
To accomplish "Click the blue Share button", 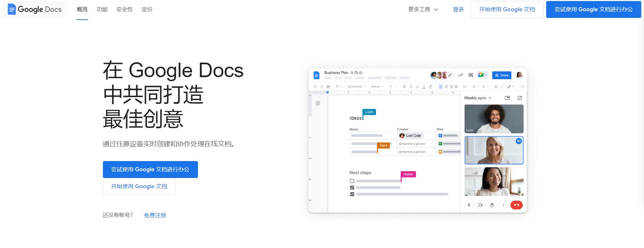I will pyautogui.click(x=502, y=75).
